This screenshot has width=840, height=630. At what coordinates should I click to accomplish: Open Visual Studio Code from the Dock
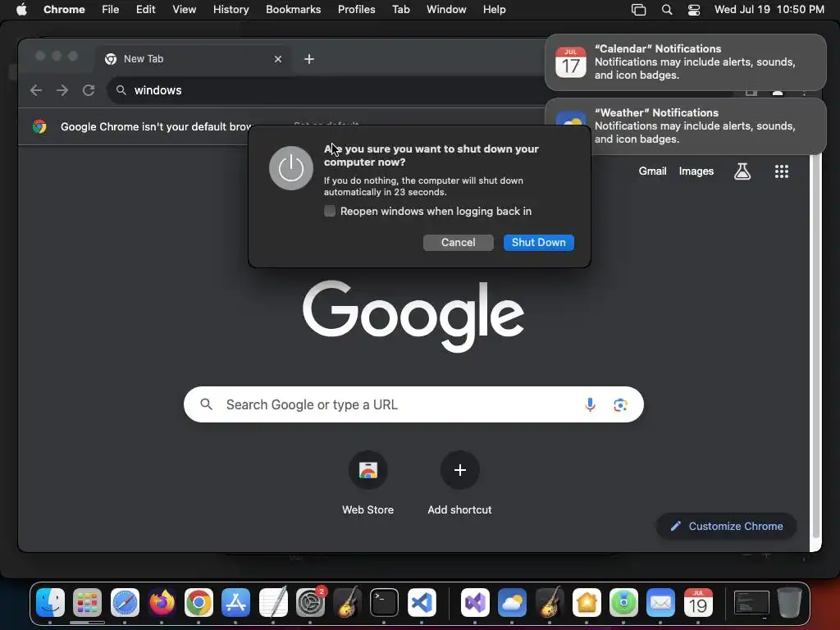(x=422, y=603)
